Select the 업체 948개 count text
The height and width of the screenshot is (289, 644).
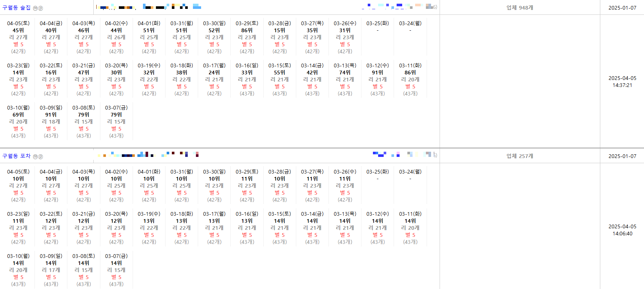coord(520,8)
